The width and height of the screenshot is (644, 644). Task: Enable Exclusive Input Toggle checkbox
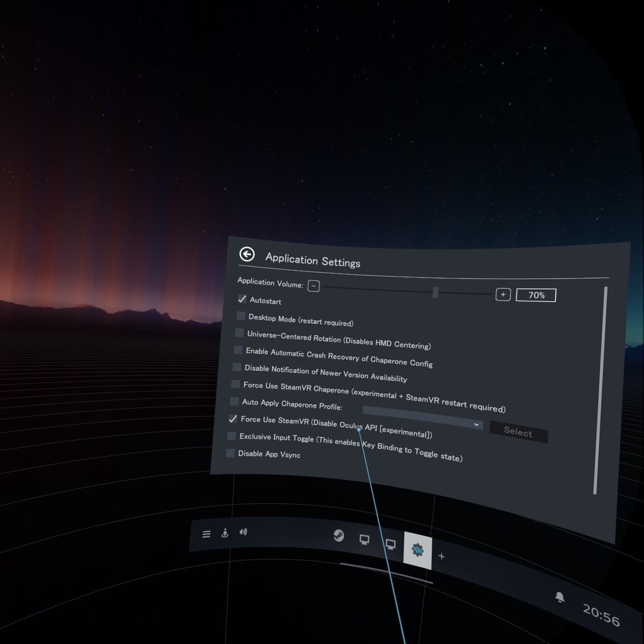(231, 436)
